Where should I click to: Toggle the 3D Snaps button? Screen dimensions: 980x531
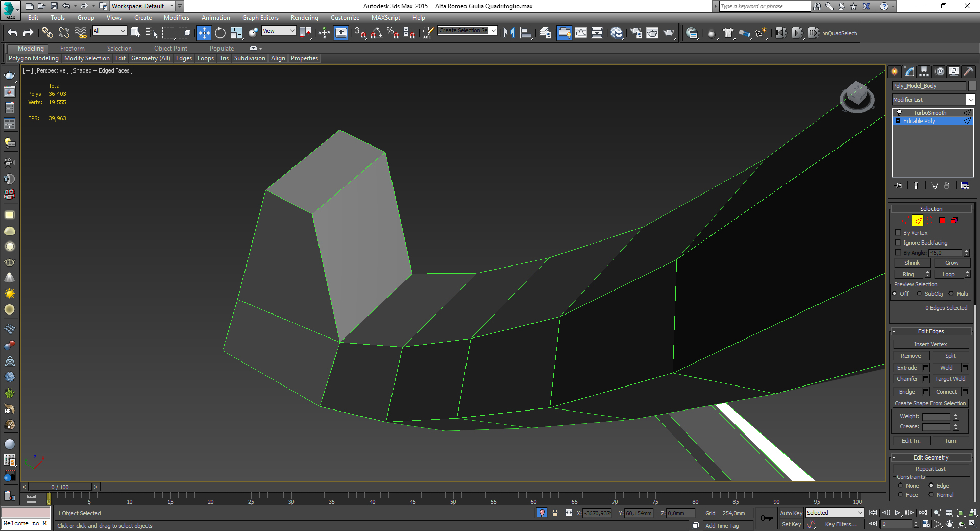(360, 33)
